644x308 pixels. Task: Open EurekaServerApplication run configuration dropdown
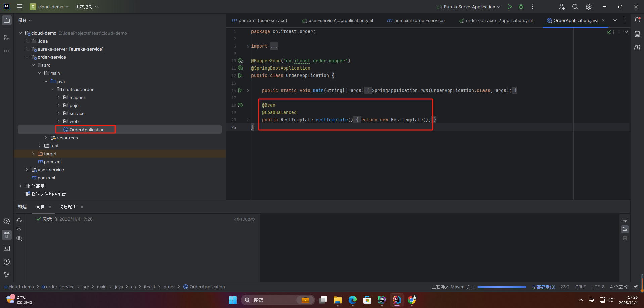tap(468, 7)
